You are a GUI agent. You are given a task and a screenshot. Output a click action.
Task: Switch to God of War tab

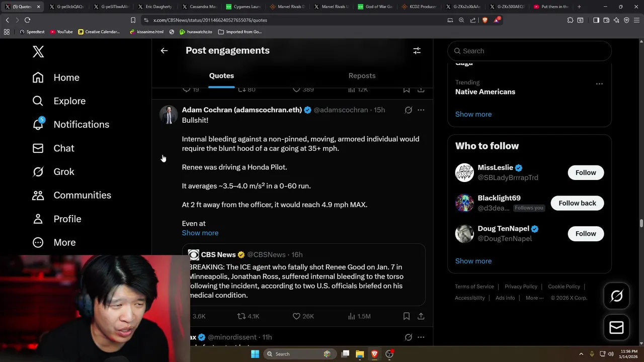click(375, 7)
